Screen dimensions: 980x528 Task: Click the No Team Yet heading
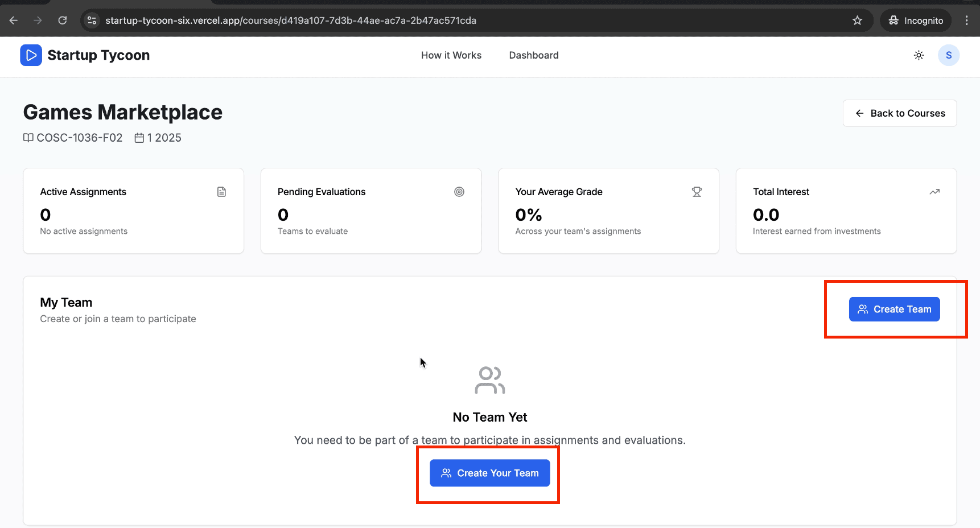(490, 417)
